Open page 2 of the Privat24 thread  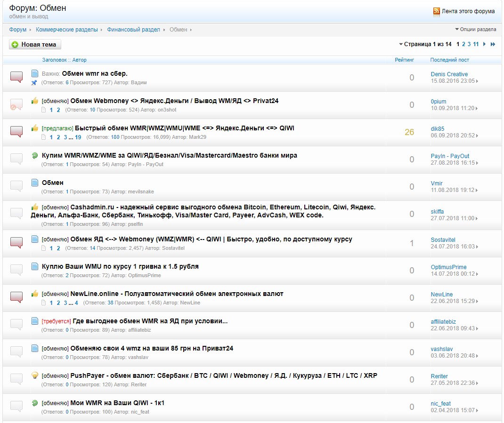tap(58, 110)
